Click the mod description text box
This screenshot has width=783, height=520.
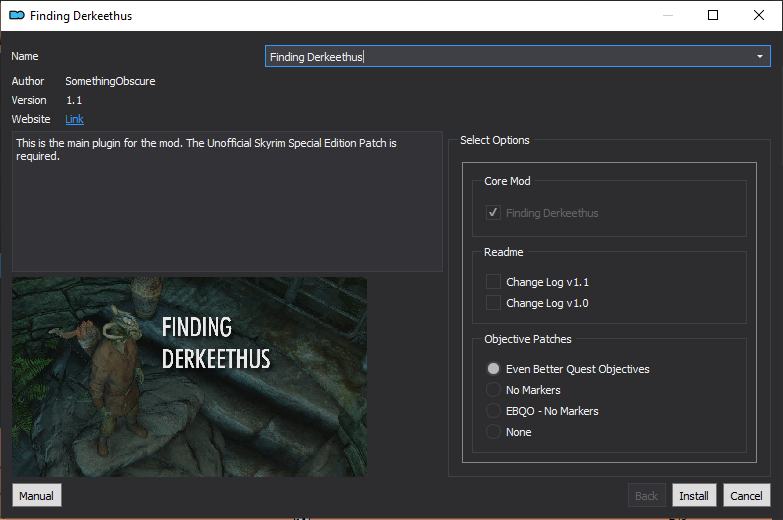pos(227,201)
